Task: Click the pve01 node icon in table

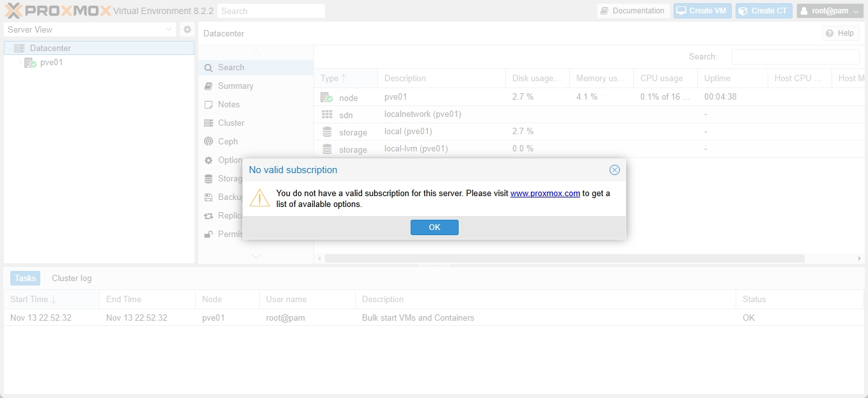Action: pyautogui.click(x=327, y=97)
